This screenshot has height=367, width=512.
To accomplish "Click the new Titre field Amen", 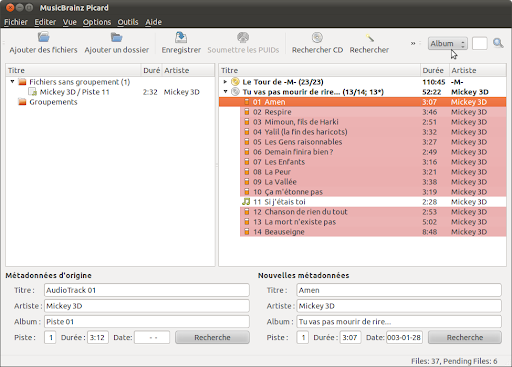I will click(399, 290).
